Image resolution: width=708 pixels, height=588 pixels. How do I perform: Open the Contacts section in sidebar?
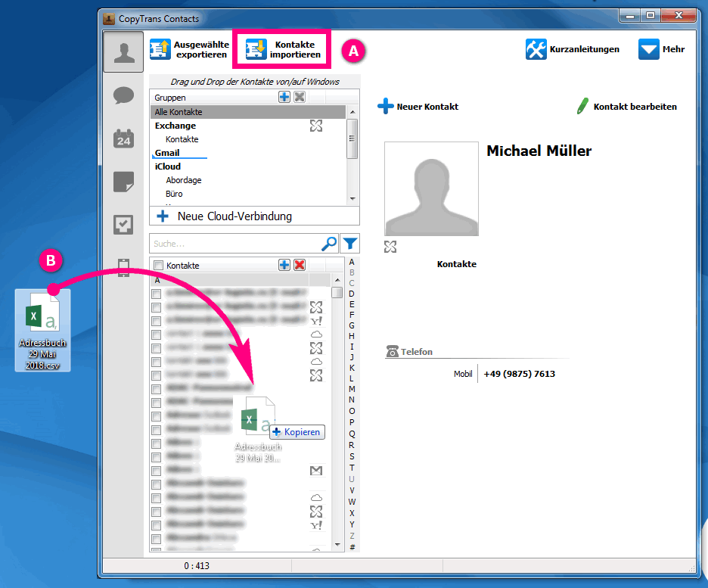123,52
